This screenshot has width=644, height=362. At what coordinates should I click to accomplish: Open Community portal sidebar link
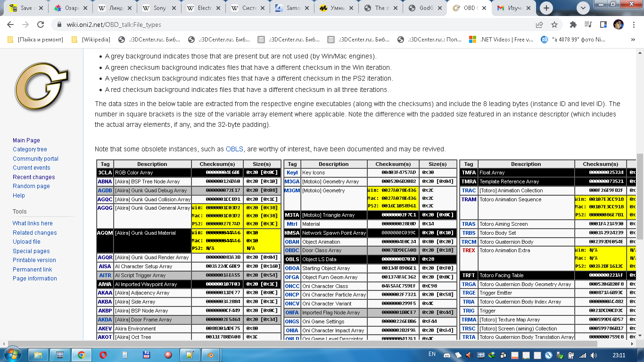(35, 159)
